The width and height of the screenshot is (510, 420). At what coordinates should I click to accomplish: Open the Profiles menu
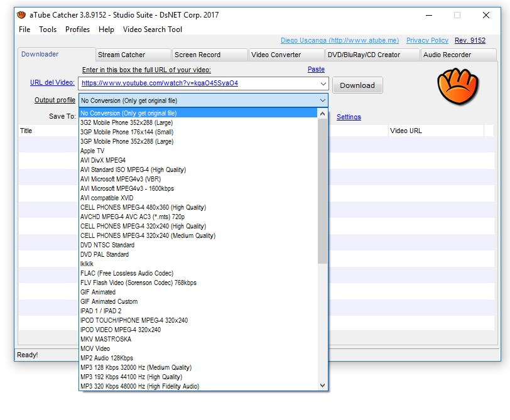[77, 30]
